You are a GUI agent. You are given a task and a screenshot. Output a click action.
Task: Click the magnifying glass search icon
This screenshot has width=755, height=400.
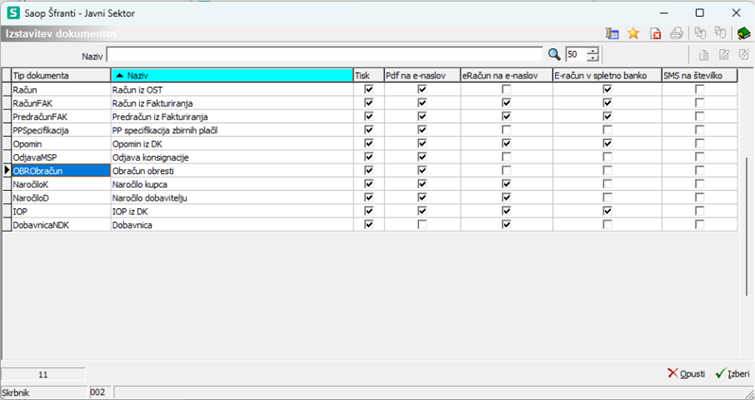(554, 54)
